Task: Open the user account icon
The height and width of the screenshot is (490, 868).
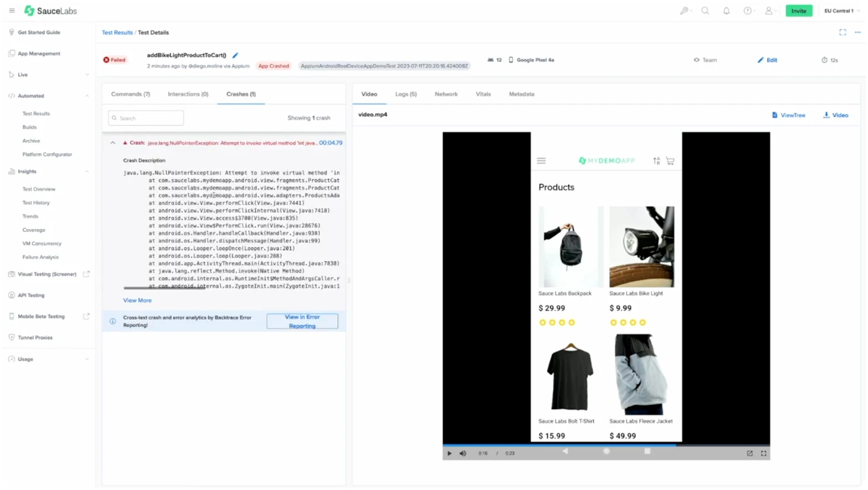Action: click(x=768, y=11)
